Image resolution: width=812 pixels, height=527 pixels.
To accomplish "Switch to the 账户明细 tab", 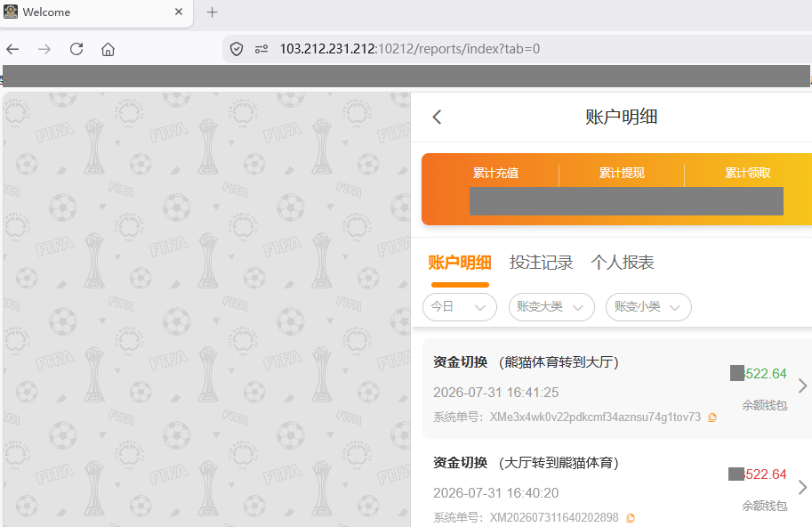I will [x=460, y=263].
